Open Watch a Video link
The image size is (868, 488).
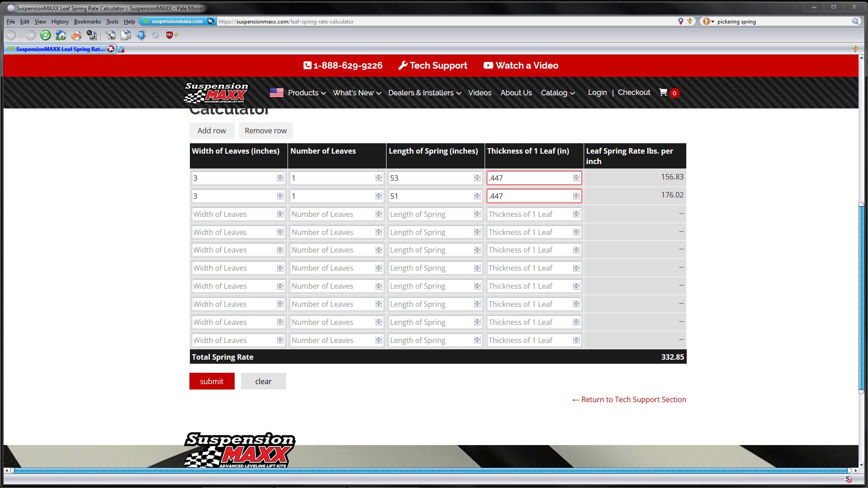point(521,66)
